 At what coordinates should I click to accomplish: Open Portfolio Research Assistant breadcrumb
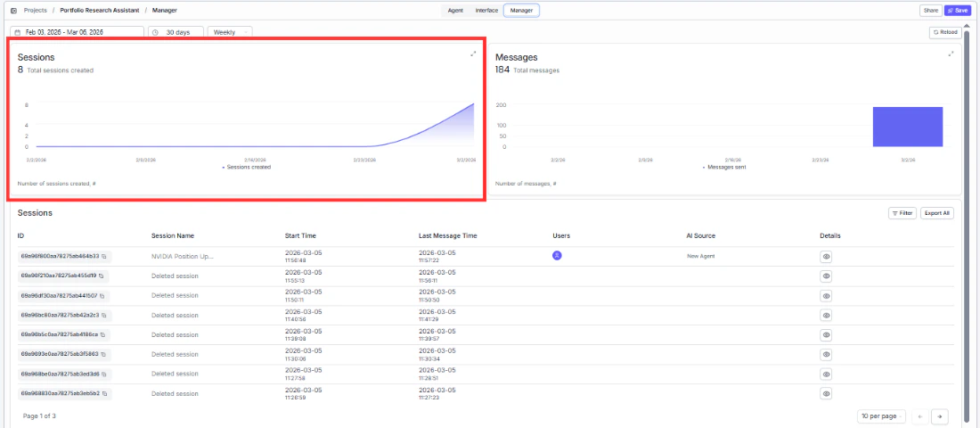point(100,11)
